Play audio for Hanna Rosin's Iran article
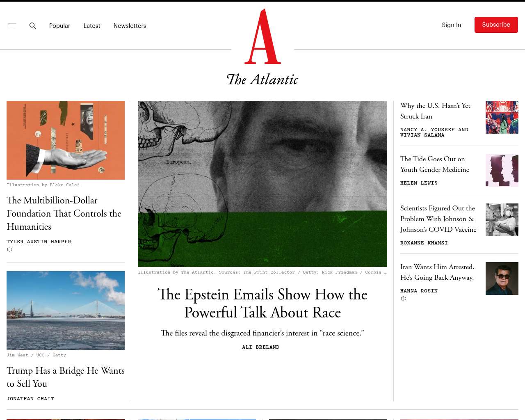Screen dimensions: 525x420 click(x=404, y=299)
